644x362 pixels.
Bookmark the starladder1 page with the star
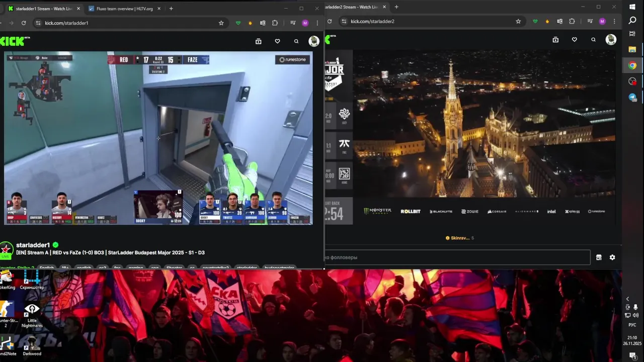coord(221,23)
